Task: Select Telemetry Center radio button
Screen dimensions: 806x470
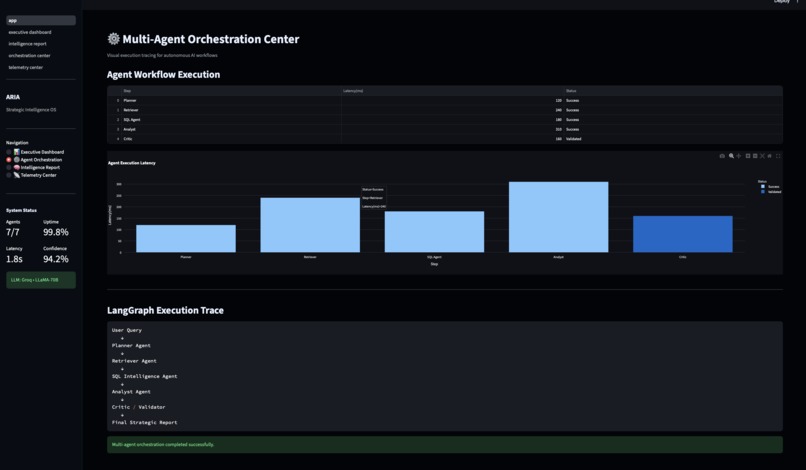Action: [9, 175]
